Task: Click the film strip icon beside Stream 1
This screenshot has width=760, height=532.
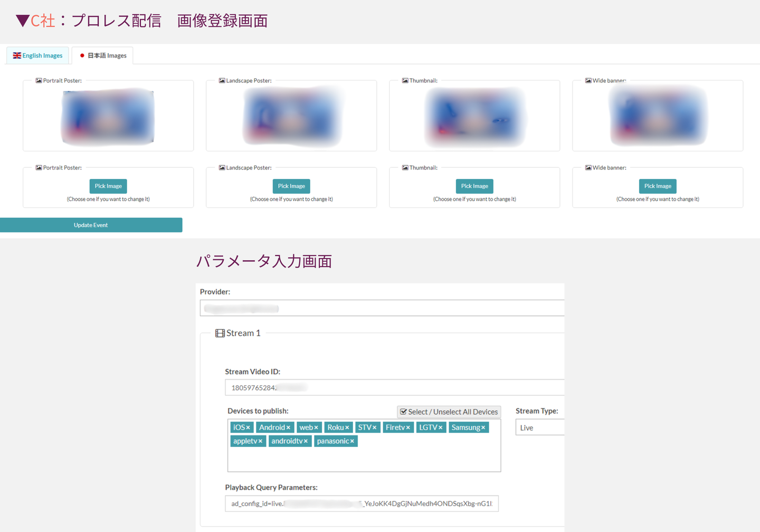Action: click(x=220, y=333)
